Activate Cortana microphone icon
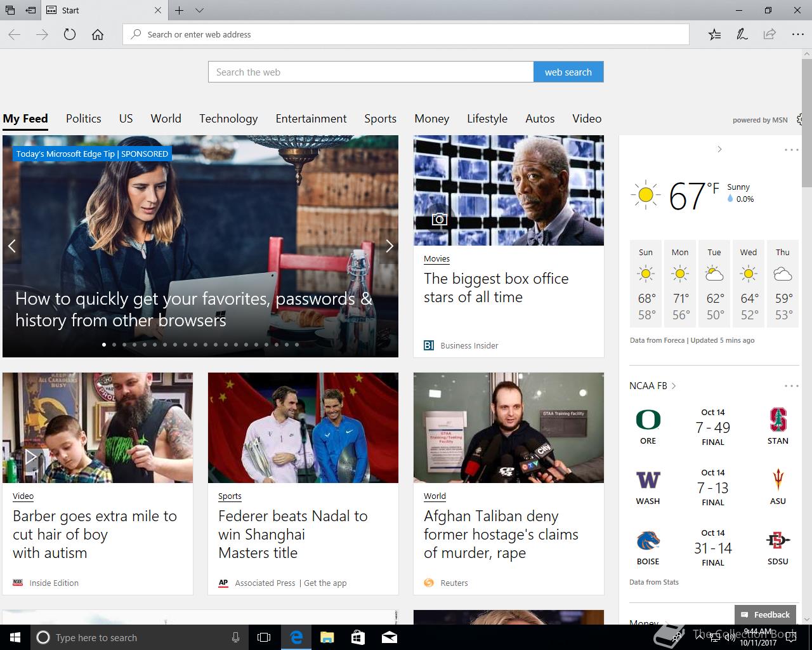The image size is (812, 650). [235, 637]
